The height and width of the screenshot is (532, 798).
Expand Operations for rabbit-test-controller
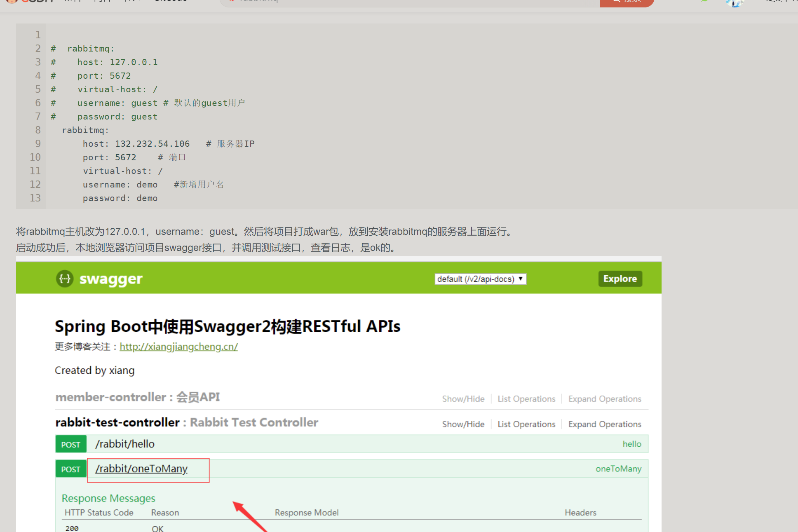tap(604, 423)
